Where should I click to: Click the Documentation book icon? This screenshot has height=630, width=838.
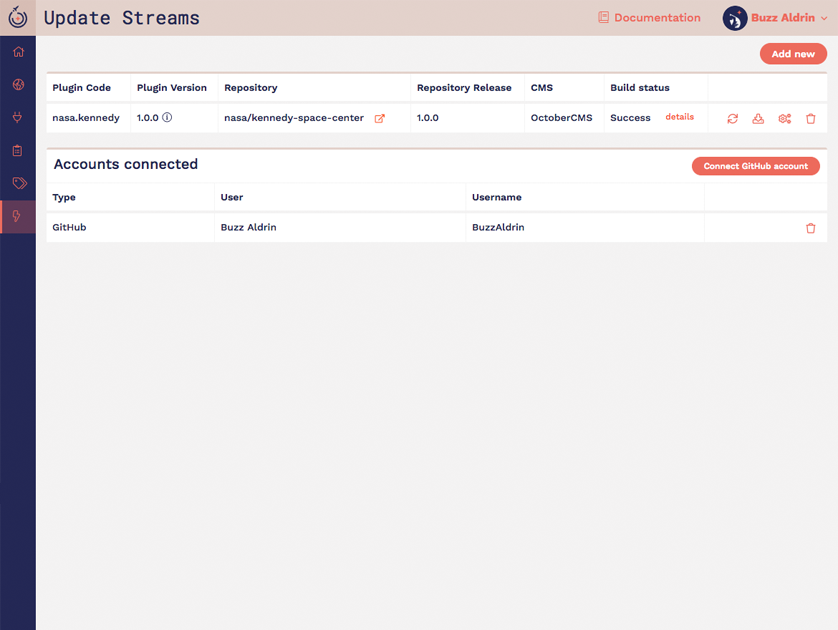pos(603,18)
